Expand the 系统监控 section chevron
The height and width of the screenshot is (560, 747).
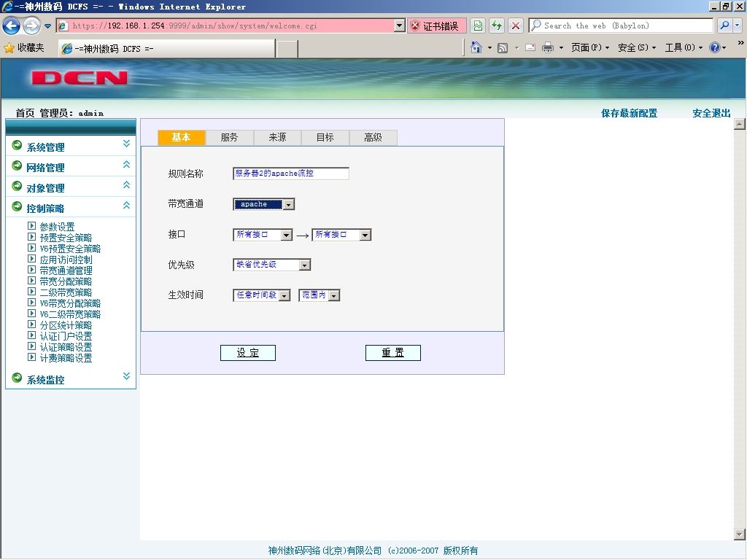[126, 376]
